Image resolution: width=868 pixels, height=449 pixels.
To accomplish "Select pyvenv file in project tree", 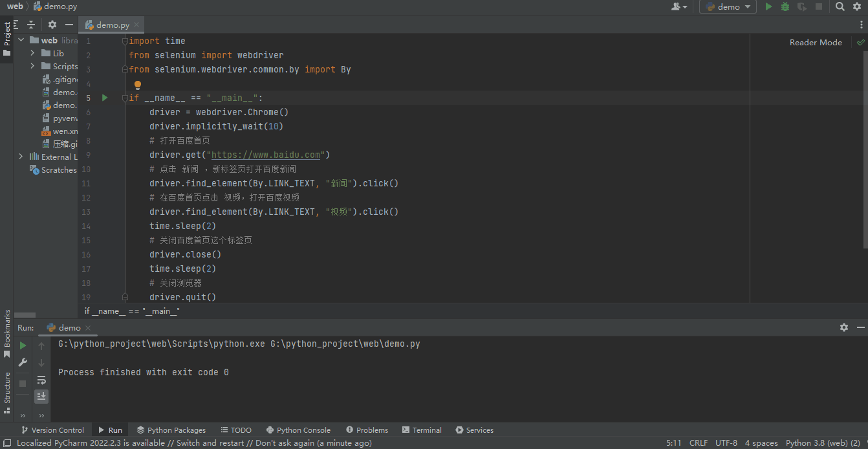I will pos(60,118).
